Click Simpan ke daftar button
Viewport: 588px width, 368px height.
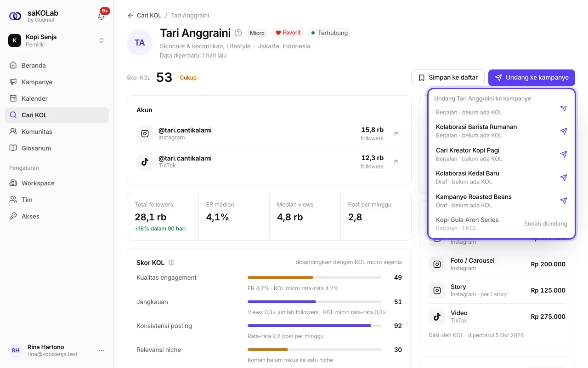(x=448, y=78)
